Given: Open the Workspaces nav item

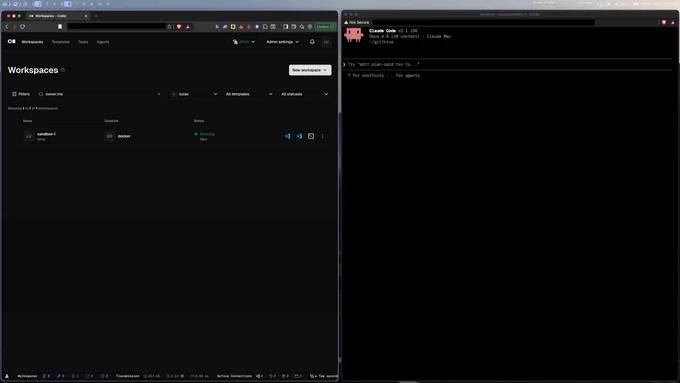Looking at the screenshot, I should (x=33, y=42).
